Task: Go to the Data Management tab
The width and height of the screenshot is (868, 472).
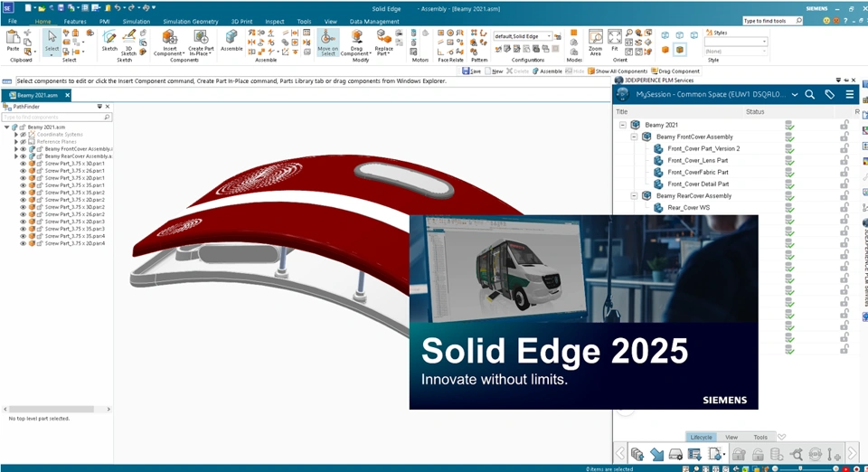Action: coord(374,22)
